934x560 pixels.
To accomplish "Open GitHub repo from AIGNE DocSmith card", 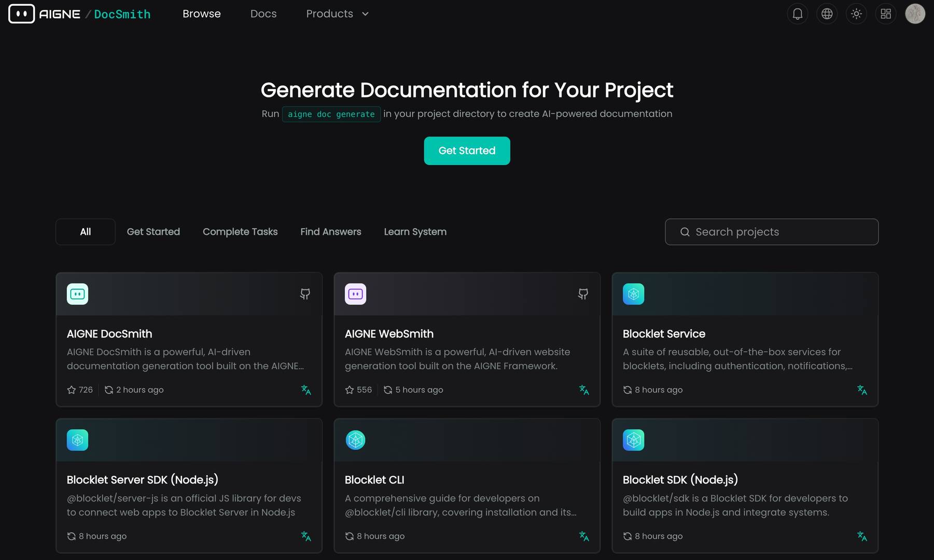I will click(x=305, y=293).
